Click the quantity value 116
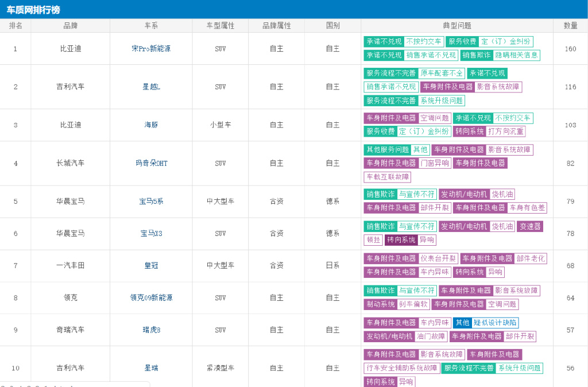The image size is (588, 387). [x=570, y=87]
